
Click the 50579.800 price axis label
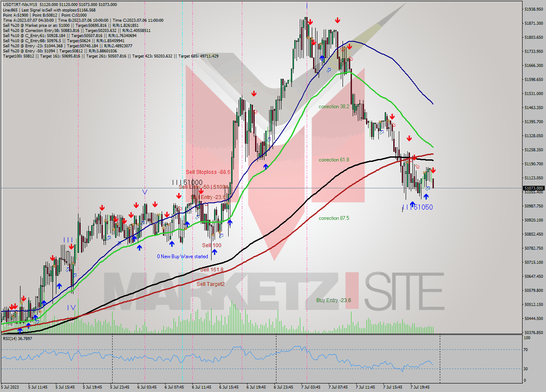534,290
